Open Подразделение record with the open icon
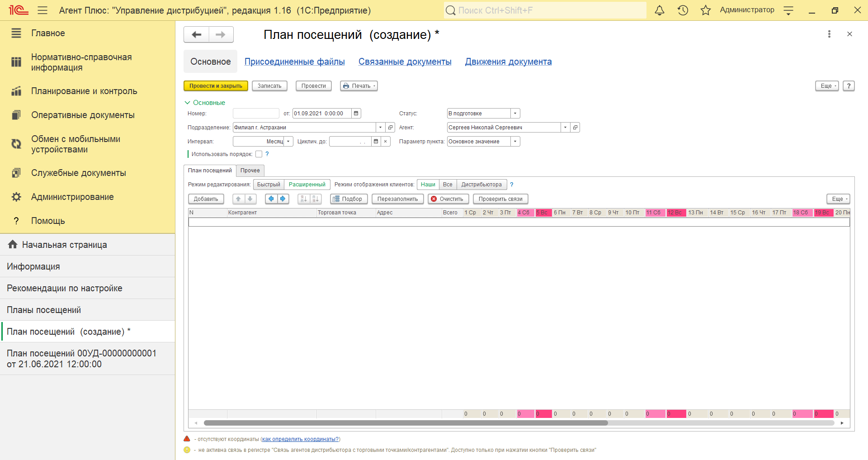868x460 pixels. (391, 128)
